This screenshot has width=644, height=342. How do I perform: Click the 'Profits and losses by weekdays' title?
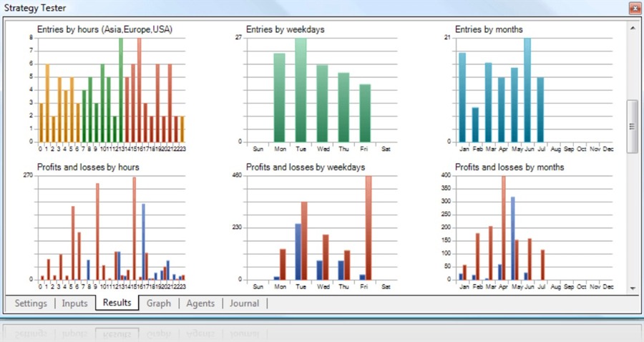click(305, 167)
